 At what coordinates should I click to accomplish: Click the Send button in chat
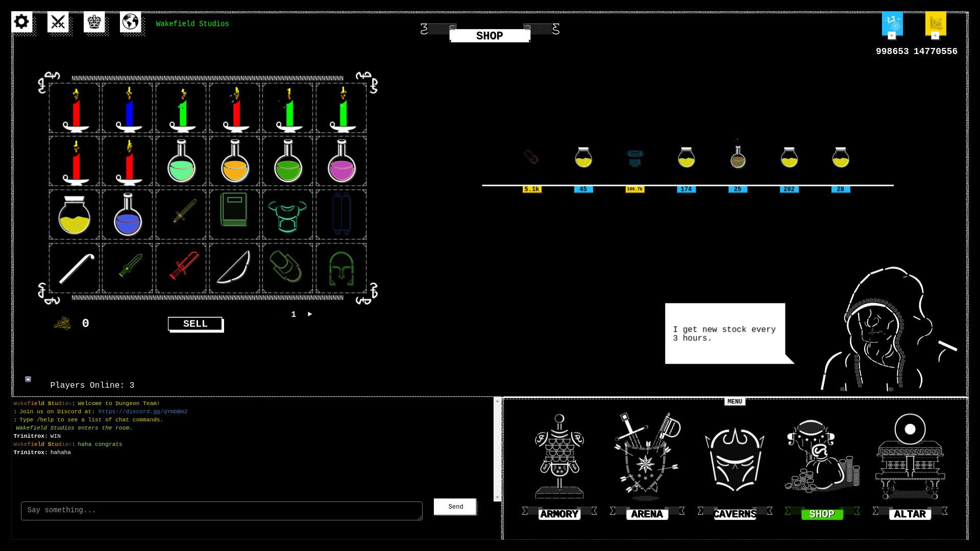click(455, 507)
